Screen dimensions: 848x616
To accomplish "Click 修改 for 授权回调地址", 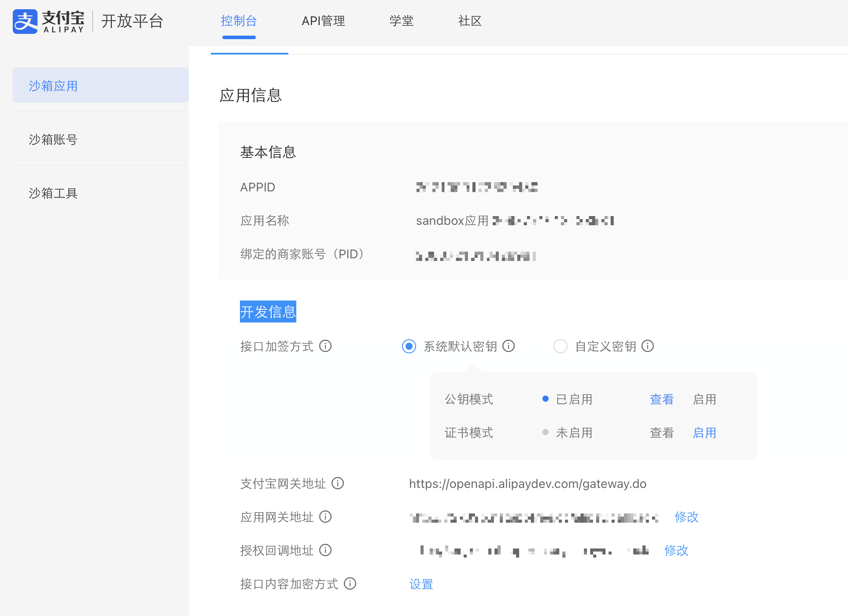I will click(x=676, y=550).
